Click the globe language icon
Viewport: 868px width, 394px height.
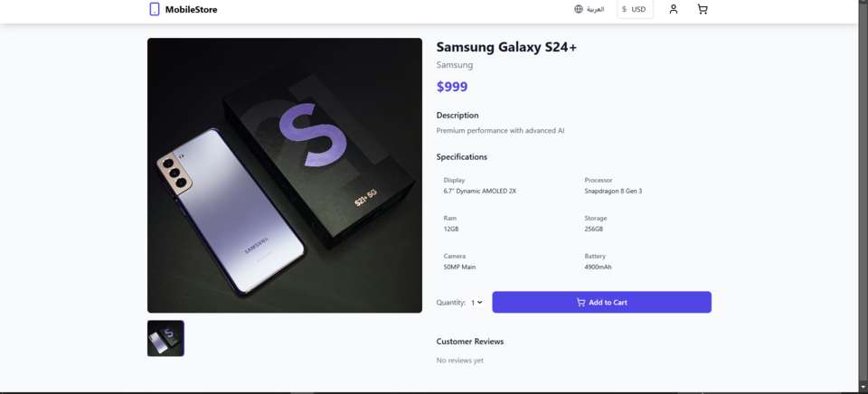click(x=579, y=9)
